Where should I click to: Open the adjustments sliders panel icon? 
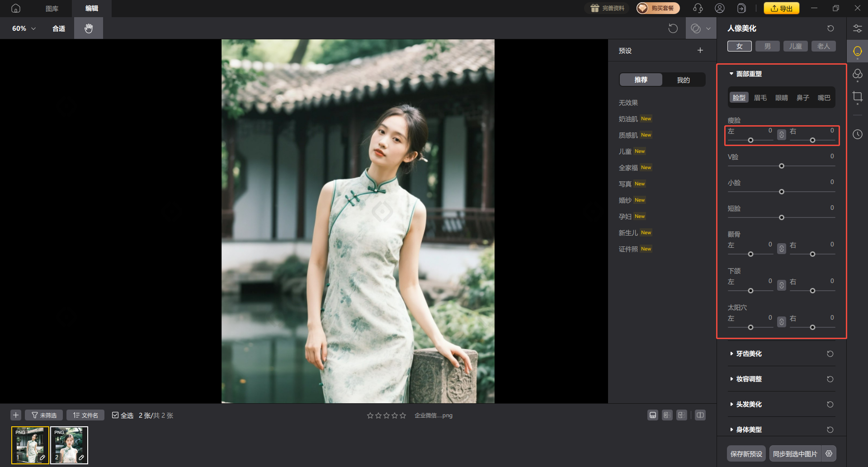pyautogui.click(x=857, y=28)
